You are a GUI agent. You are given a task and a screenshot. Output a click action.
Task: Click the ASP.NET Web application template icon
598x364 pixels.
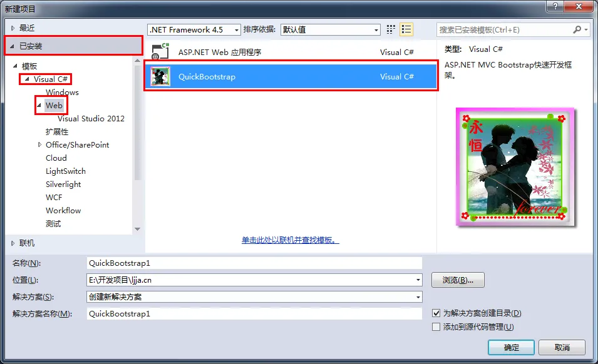[160, 52]
